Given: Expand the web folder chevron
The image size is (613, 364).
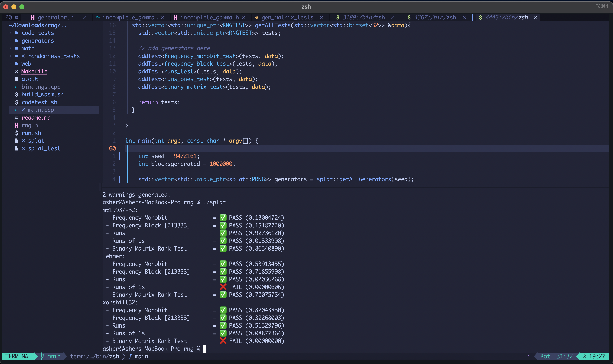Looking at the screenshot, I should [x=10, y=64].
